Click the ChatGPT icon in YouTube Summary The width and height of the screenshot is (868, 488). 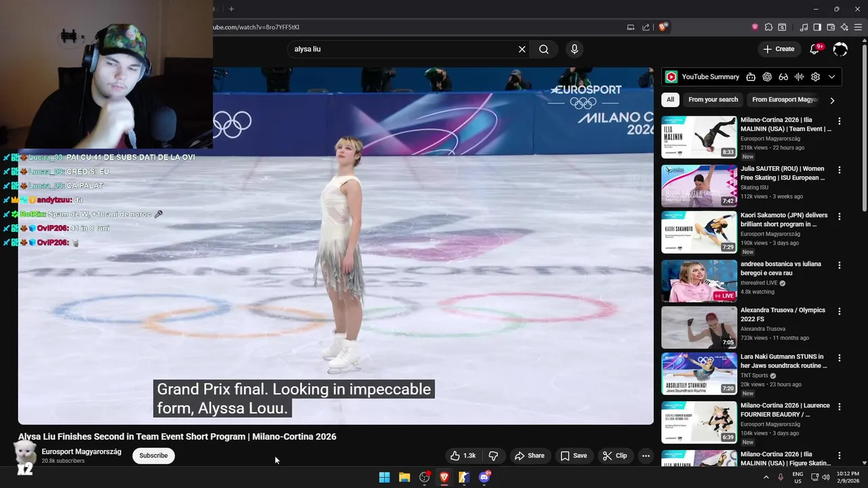[x=767, y=77]
